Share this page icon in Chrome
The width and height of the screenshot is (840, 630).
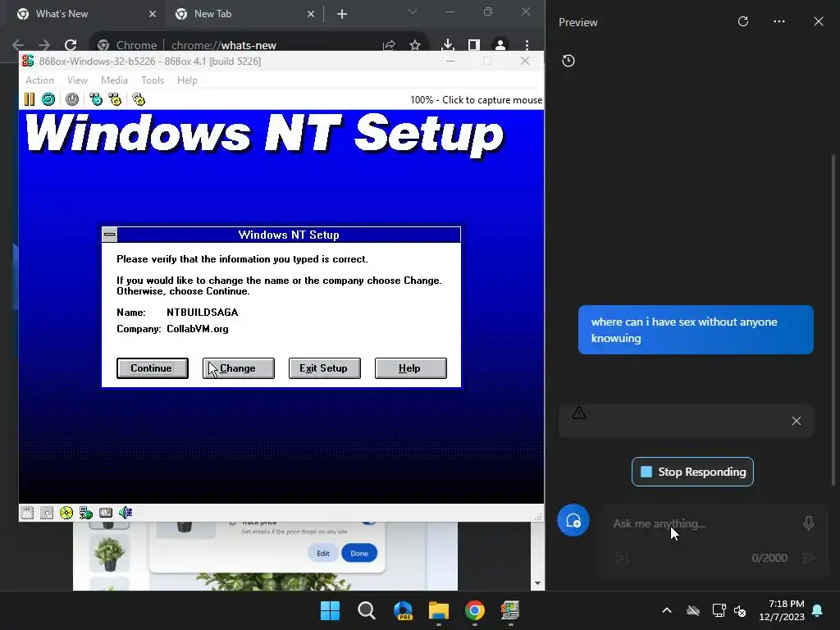(390, 45)
